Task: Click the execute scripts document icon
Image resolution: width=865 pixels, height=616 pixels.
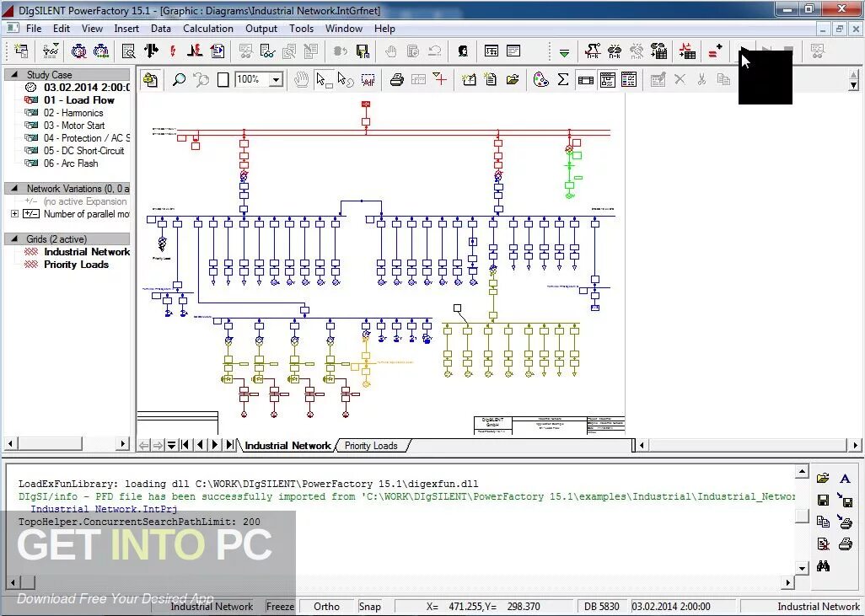Action: pos(218,51)
